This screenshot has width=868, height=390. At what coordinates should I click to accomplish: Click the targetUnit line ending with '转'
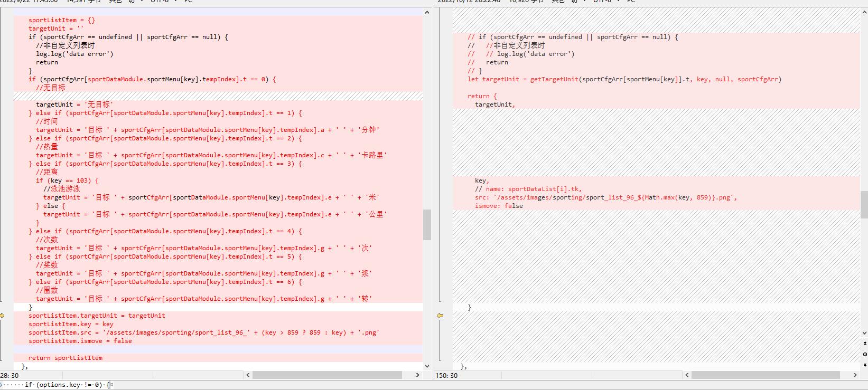[x=204, y=299]
